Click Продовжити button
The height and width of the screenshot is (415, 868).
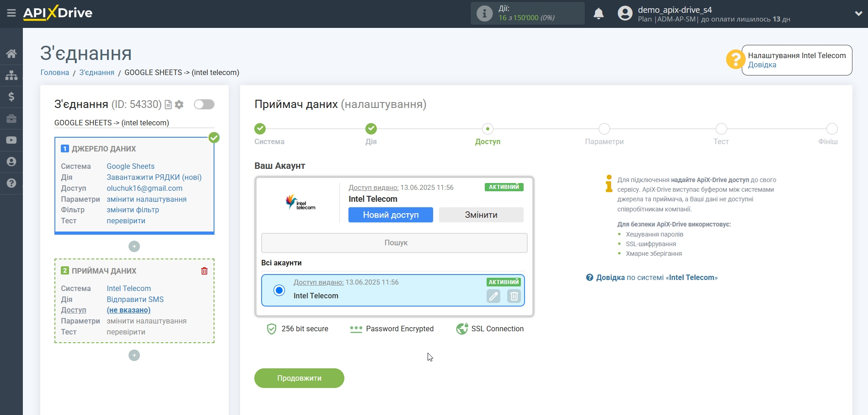pos(299,378)
